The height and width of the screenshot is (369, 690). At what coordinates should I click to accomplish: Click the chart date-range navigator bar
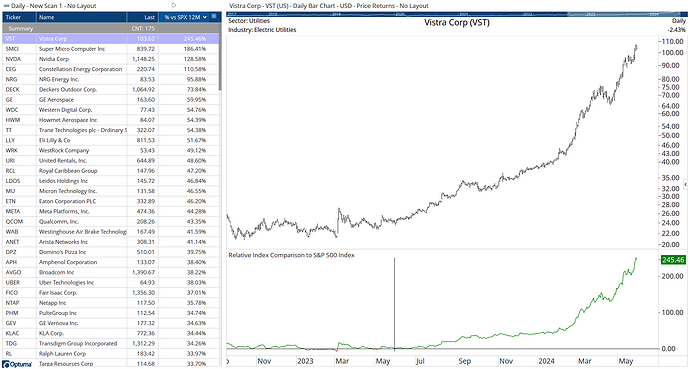tap(456, 14)
